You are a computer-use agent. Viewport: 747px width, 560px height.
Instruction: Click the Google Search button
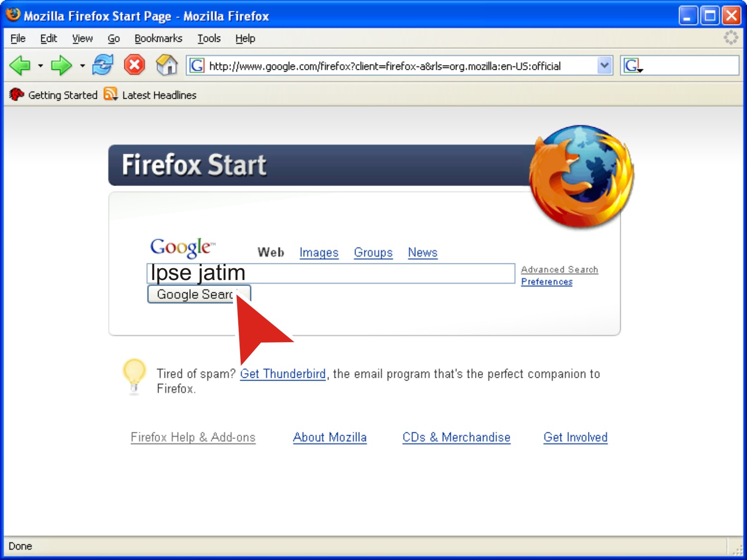(x=199, y=294)
